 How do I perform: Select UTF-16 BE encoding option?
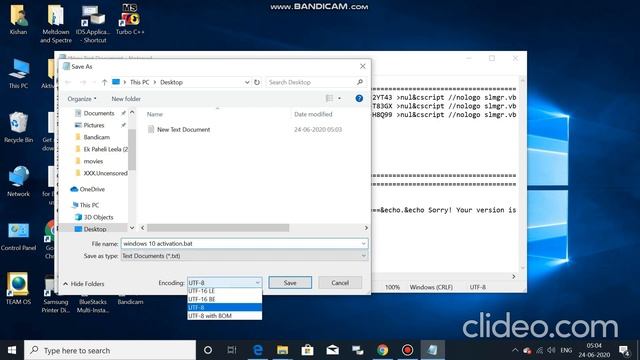click(x=224, y=299)
